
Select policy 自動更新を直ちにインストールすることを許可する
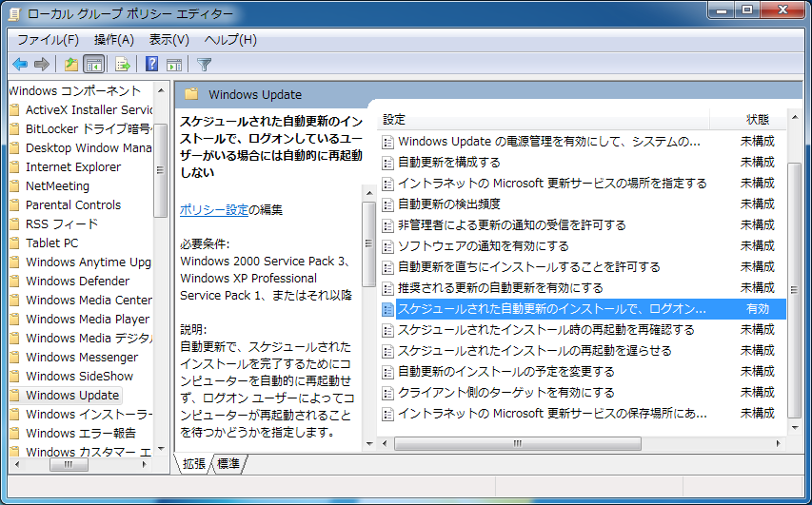tap(528, 267)
